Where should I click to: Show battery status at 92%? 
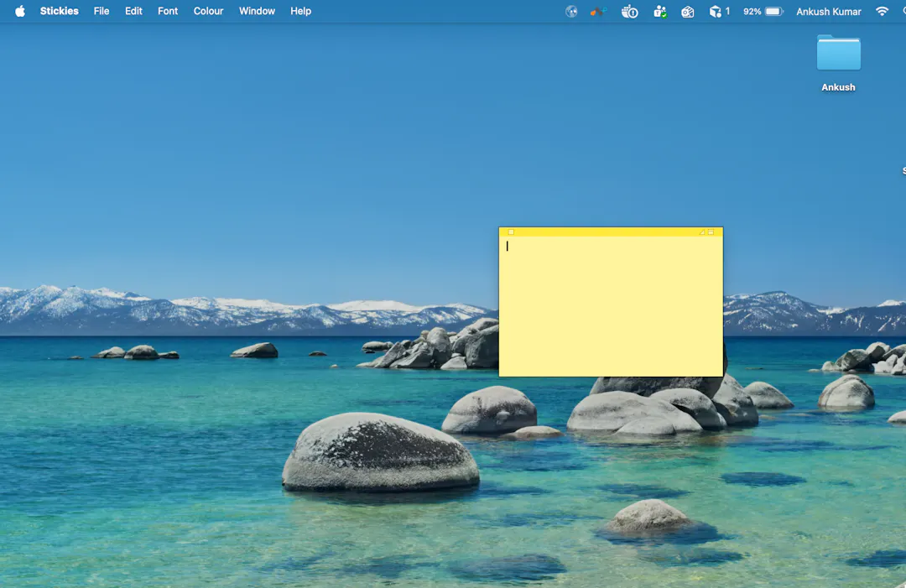[763, 11]
